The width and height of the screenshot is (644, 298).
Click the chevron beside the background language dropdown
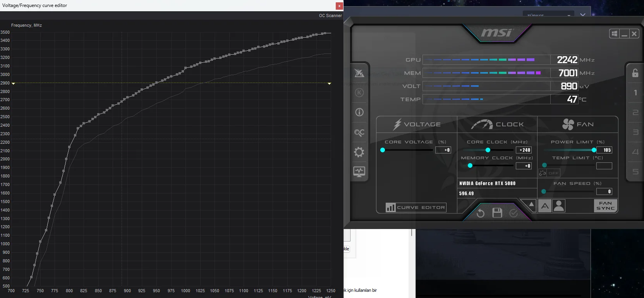point(583,15)
